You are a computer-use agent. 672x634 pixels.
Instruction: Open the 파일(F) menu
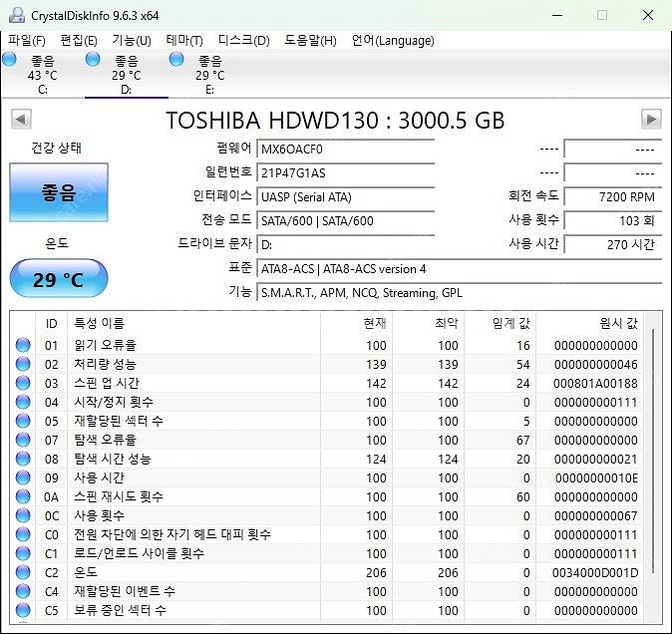[x=27, y=41]
